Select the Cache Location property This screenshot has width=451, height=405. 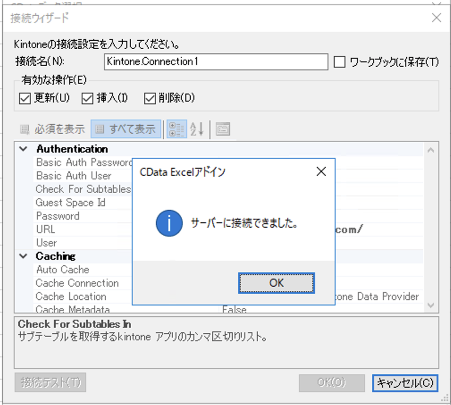(71, 296)
